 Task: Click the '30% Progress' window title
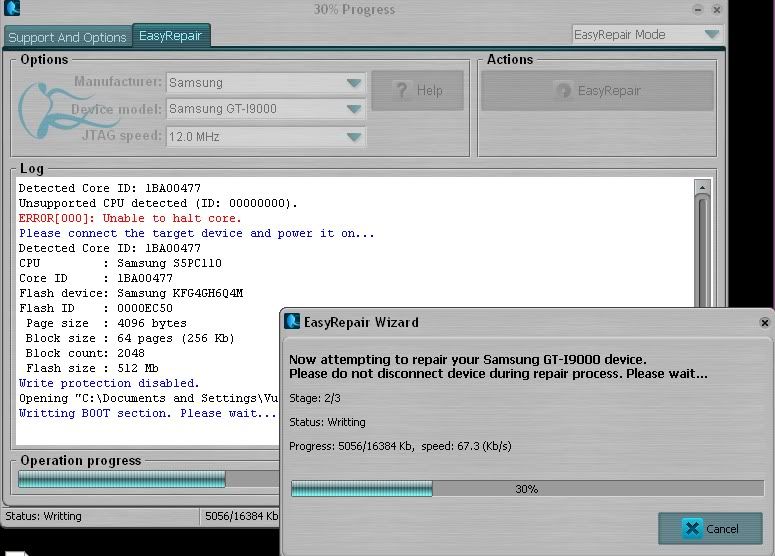click(354, 9)
